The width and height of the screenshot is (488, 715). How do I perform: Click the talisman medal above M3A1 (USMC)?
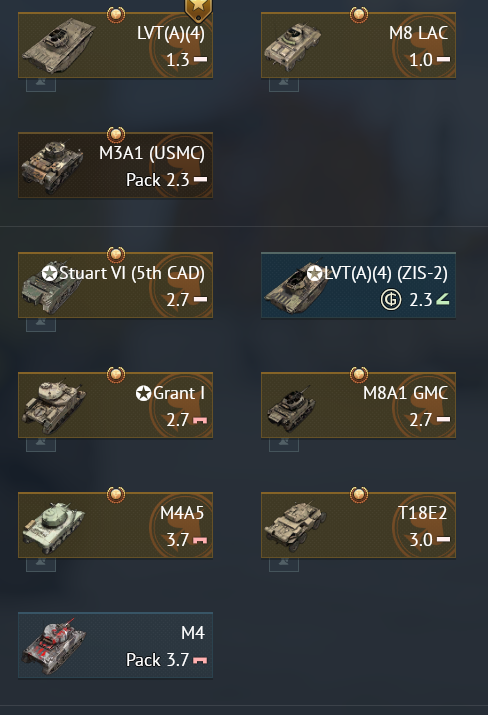coord(116,135)
